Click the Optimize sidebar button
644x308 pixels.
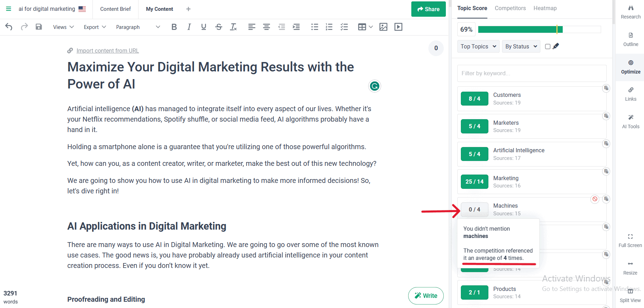point(631,67)
